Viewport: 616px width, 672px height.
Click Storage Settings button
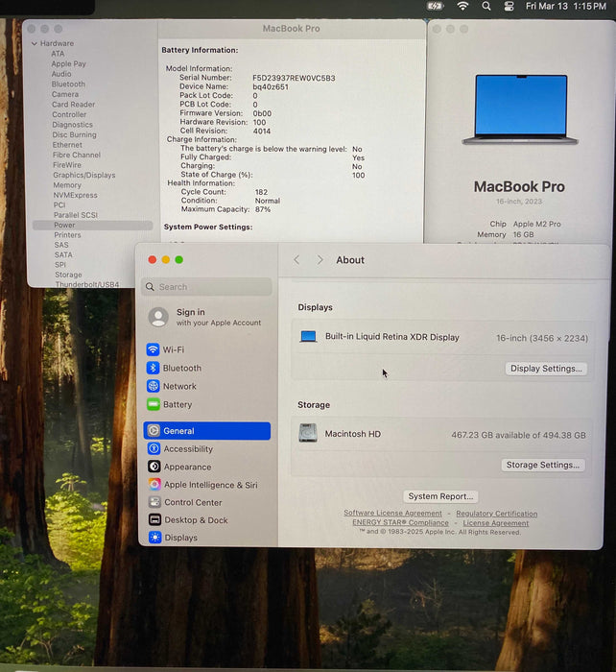(543, 465)
